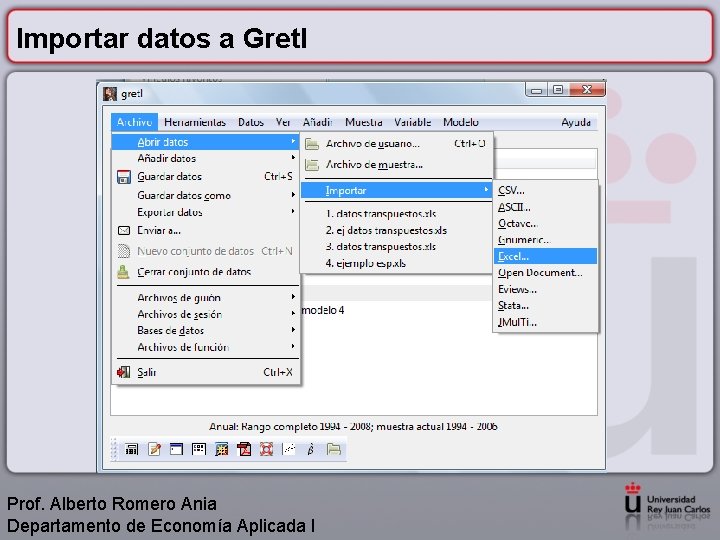Viewport: 720px width, 540px height.
Task: Click folder icon beside Archivo de muestra
Action: [x=312, y=165]
